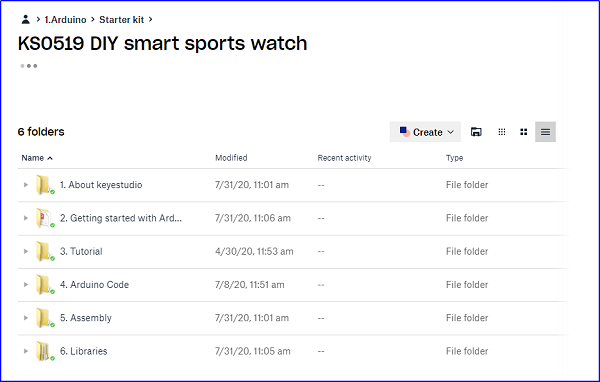
Task: Expand the 4. Arduino Code folder arrow
Action: pos(26,285)
